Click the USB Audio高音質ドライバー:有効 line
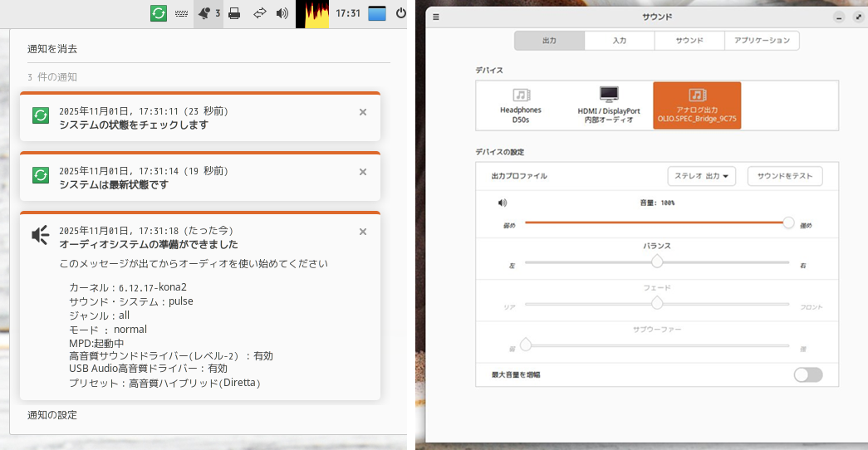The width and height of the screenshot is (868, 450). (149, 369)
